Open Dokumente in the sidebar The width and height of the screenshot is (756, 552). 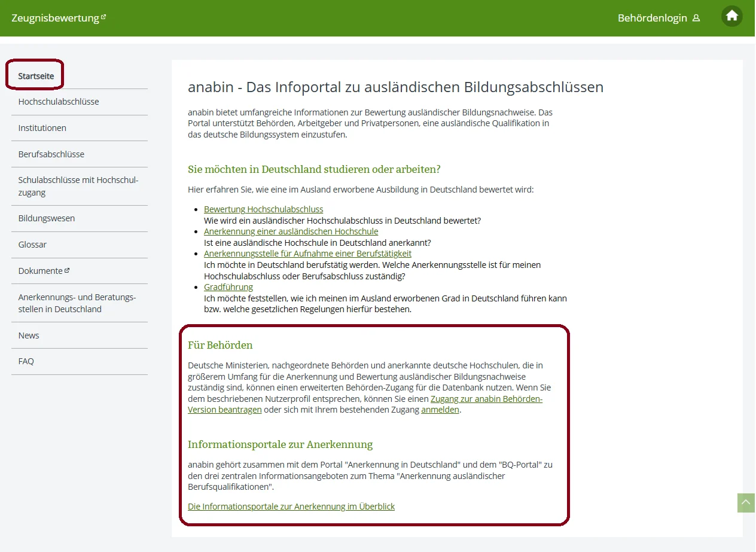(x=40, y=271)
